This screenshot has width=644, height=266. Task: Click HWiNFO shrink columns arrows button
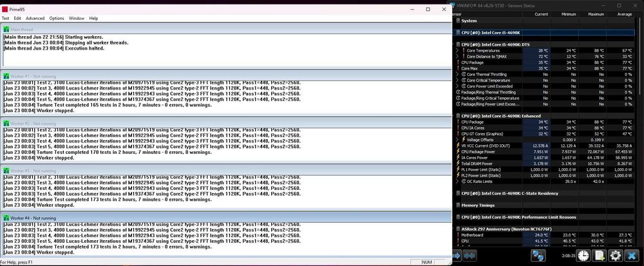pos(469,256)
